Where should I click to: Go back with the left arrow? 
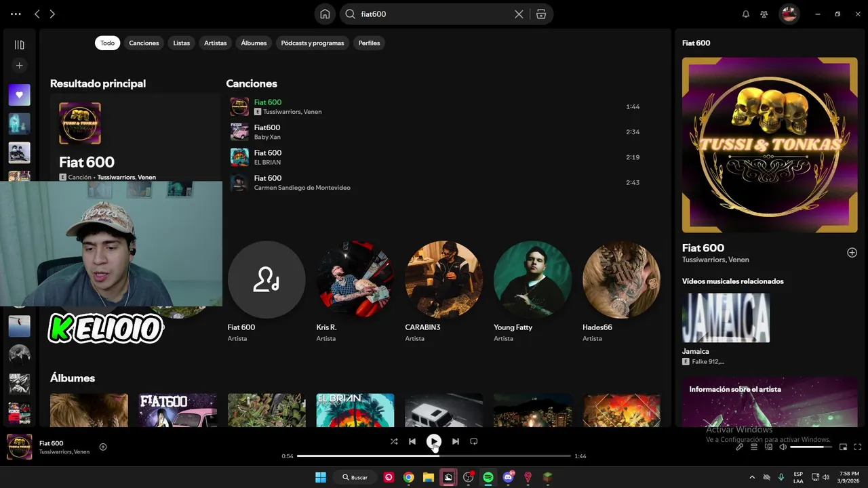pyautogui.click(x=37, y=14)
